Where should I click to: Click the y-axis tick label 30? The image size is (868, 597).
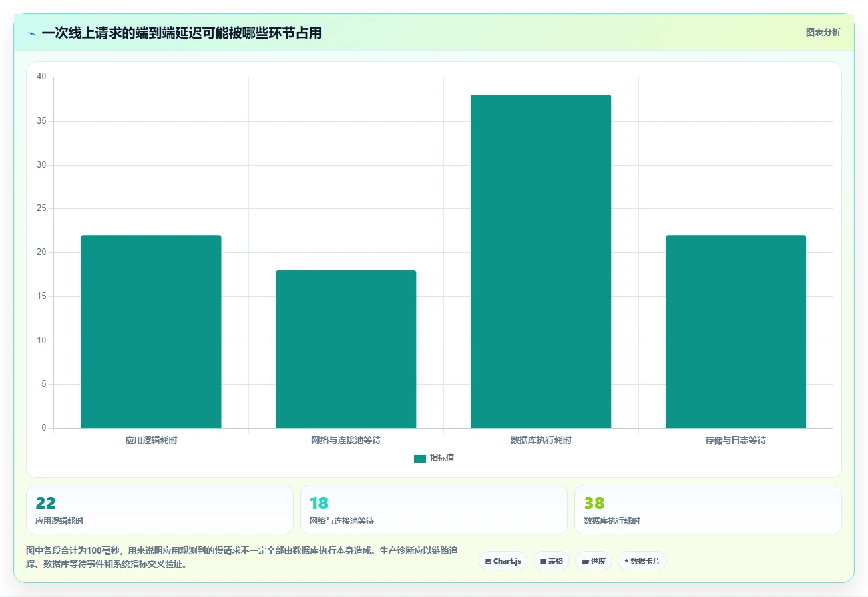41,165
